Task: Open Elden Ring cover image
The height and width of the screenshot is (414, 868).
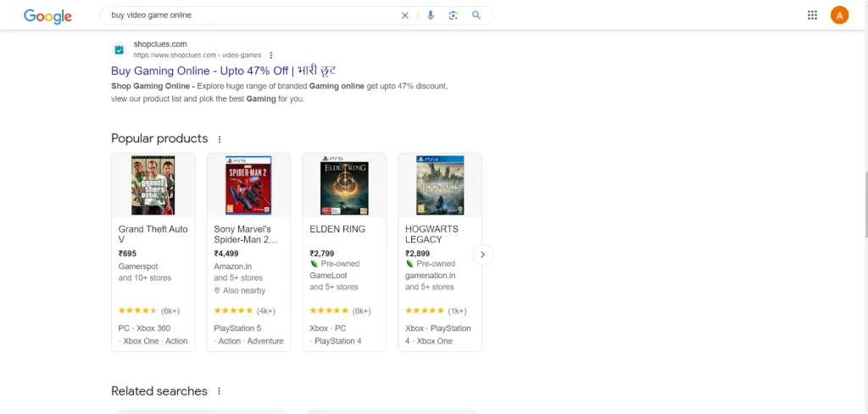Action: point(344,185)
